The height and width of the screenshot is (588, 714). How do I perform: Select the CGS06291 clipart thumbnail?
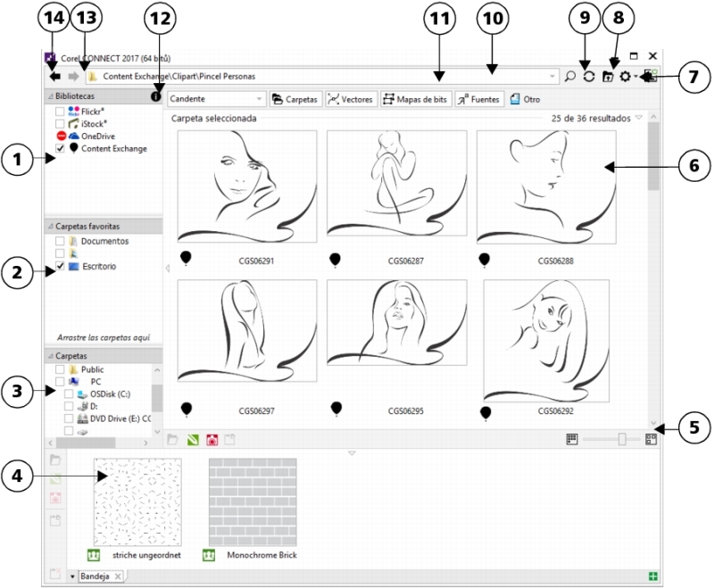(247, 187)
